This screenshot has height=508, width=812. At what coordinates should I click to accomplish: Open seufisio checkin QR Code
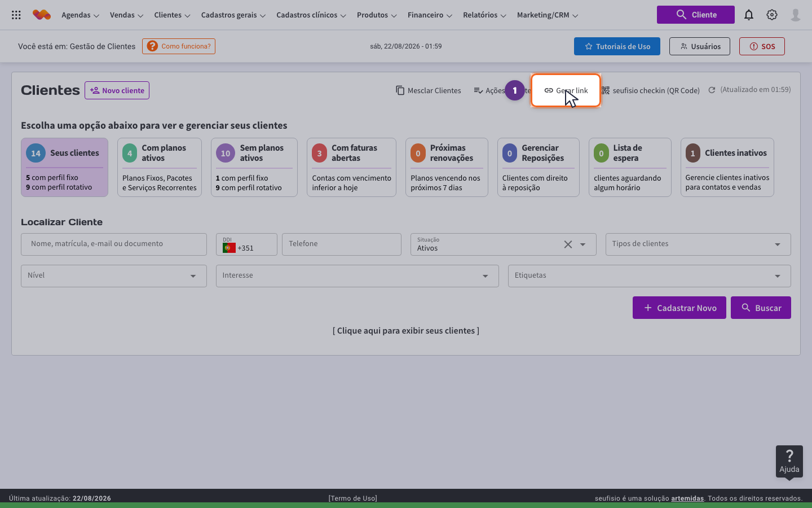[650, 90]
